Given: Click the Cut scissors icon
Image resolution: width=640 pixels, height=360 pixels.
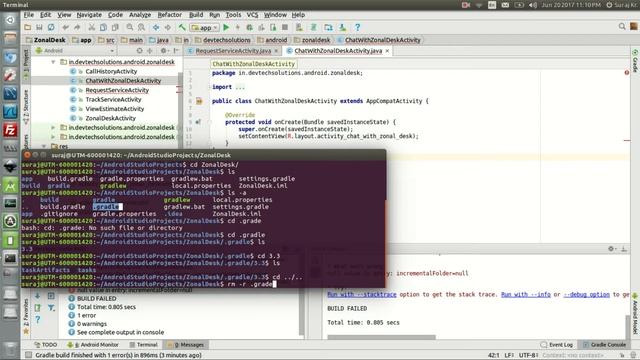Looking at the screenshot, I should pos(91,27).
